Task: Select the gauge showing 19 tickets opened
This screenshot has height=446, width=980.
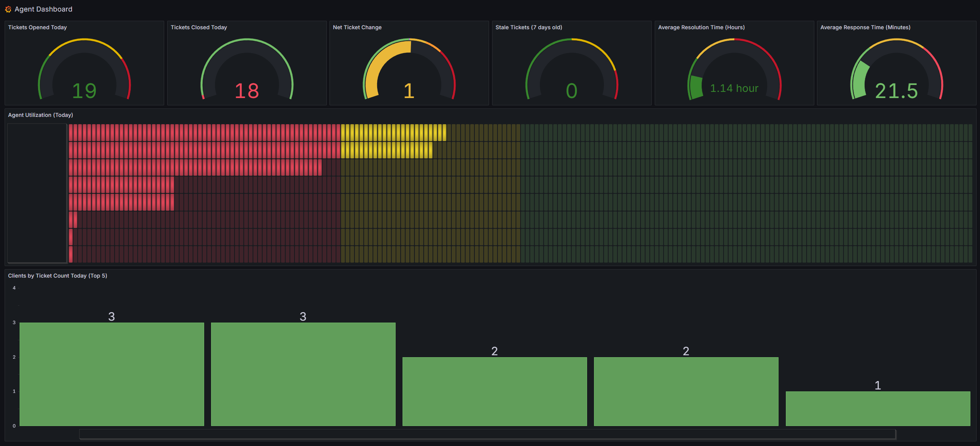Action: [x=85, y=90]
